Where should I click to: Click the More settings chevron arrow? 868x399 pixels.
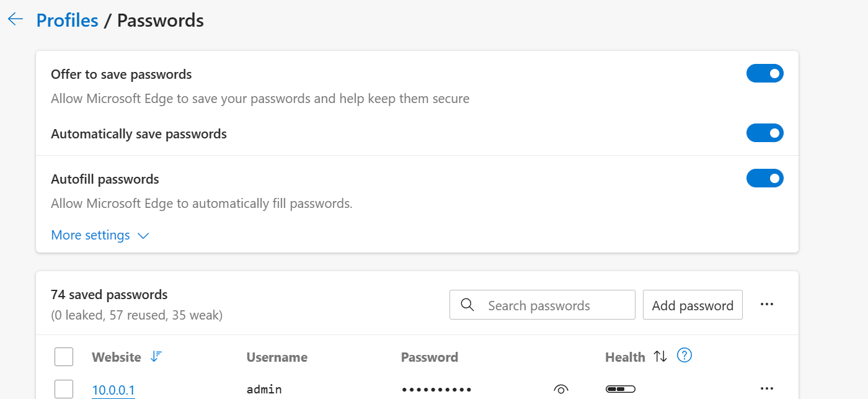click(x=143, y=236)
